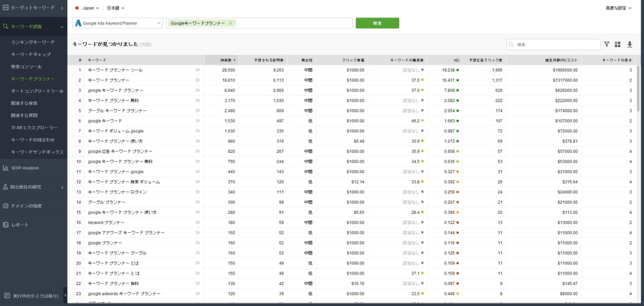This screenshot has width=644, height=306.
Task: Click the running tasks icon at sidebar bottom
Action: (x=6, y=296)
